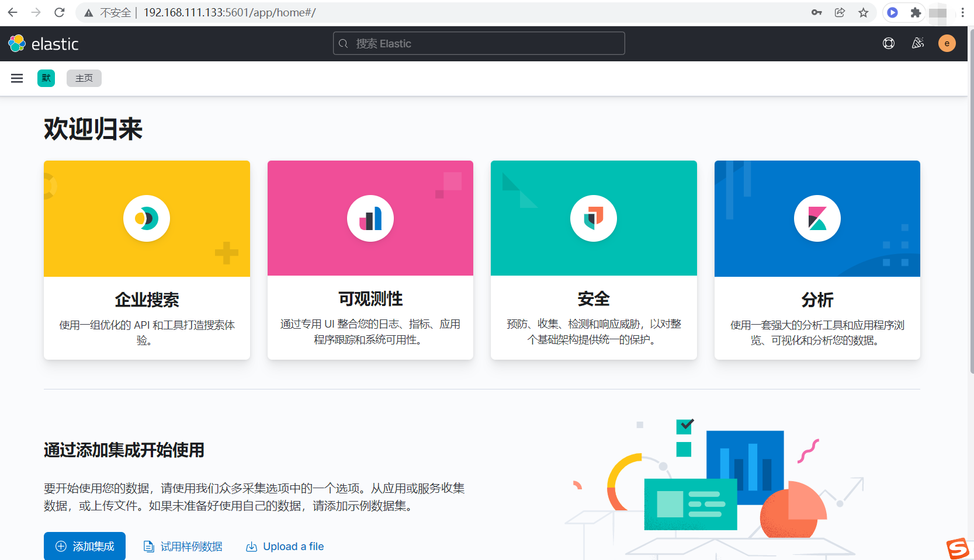Viewport: 974px width, 560px height.
Task: Click the 添加集成 button
Action: (x=85, y=547)
